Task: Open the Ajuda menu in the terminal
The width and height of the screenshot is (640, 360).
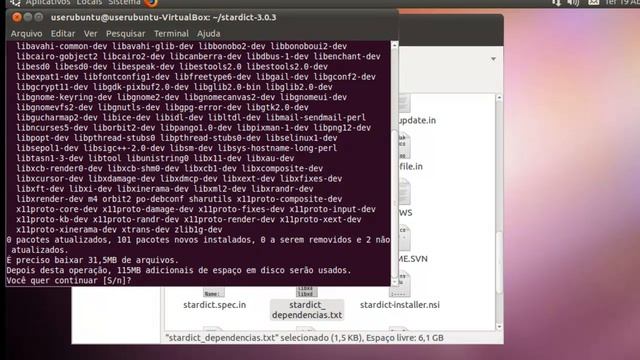Action: 209,33
